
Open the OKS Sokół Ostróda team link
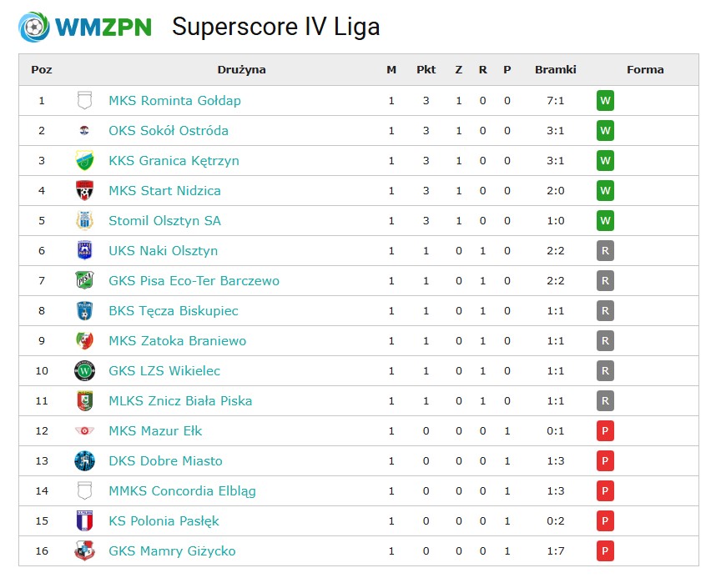169,131
